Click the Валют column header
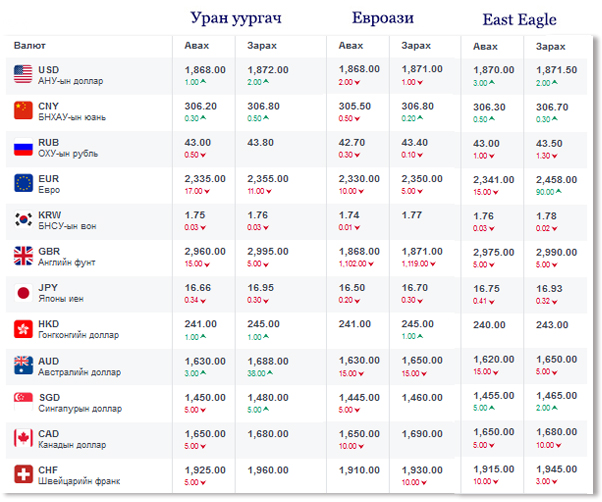 [x=29, y=46]
